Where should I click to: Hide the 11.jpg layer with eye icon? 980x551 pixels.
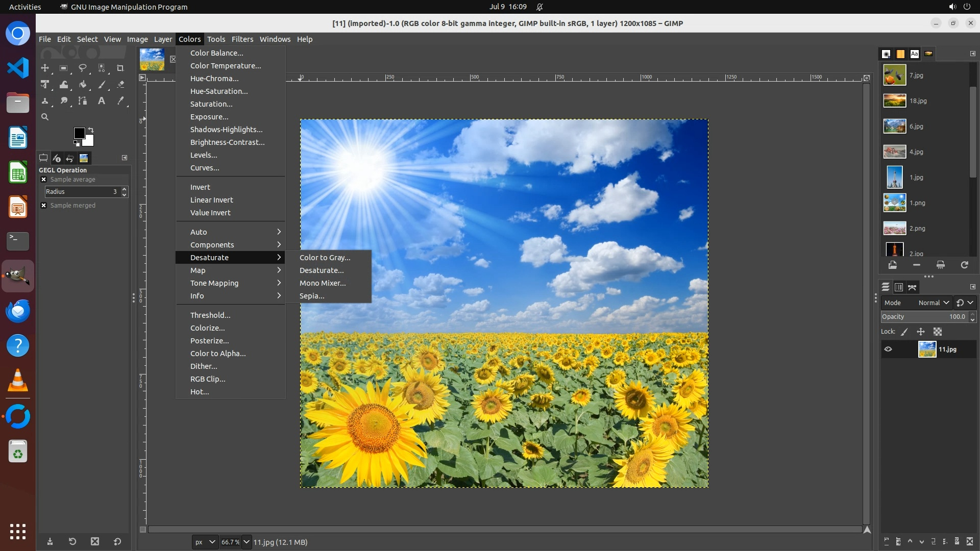click(x=888, y=349)
